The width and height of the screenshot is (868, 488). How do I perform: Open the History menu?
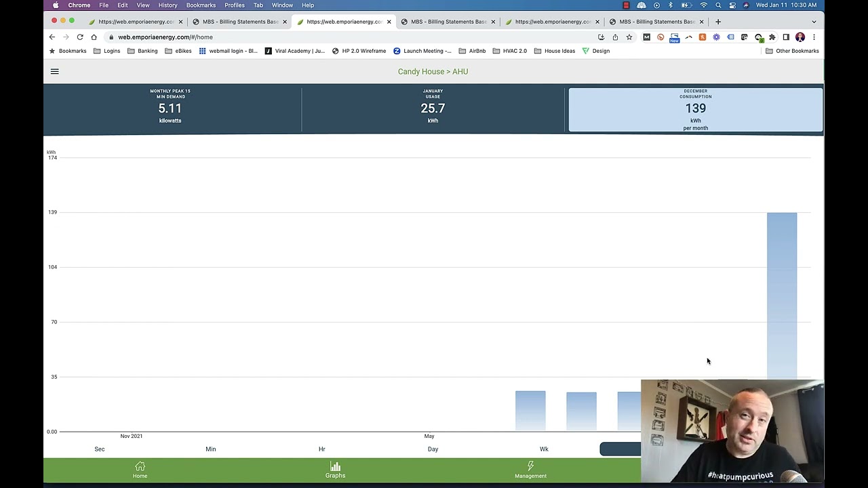point(167,5)
